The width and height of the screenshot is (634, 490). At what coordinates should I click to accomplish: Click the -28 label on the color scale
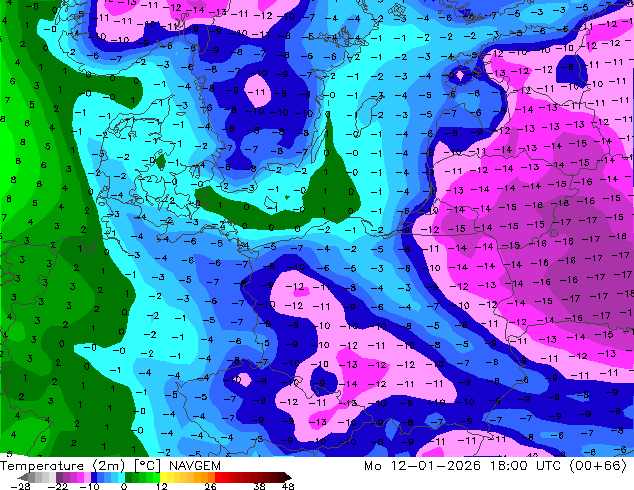pyautogui.click(x=20, y=486)
